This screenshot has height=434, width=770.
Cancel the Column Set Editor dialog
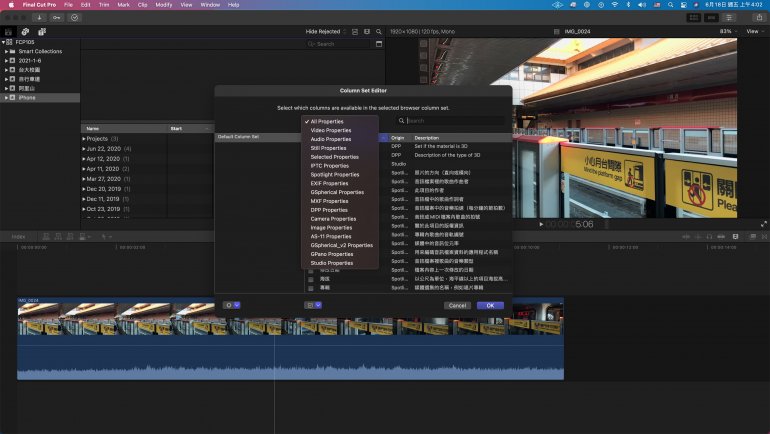pos(458,305)
